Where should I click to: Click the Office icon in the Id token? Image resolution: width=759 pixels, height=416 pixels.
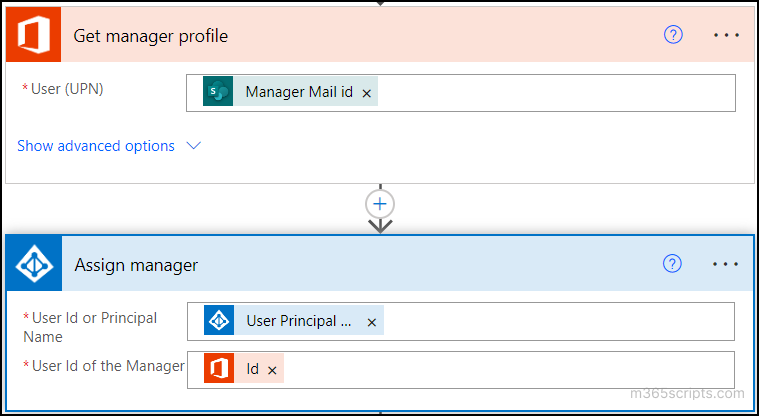click(x=219, y=368)
